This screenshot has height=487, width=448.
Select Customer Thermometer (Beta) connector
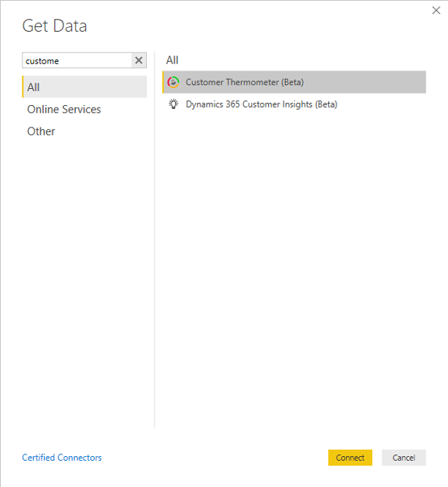294,82
